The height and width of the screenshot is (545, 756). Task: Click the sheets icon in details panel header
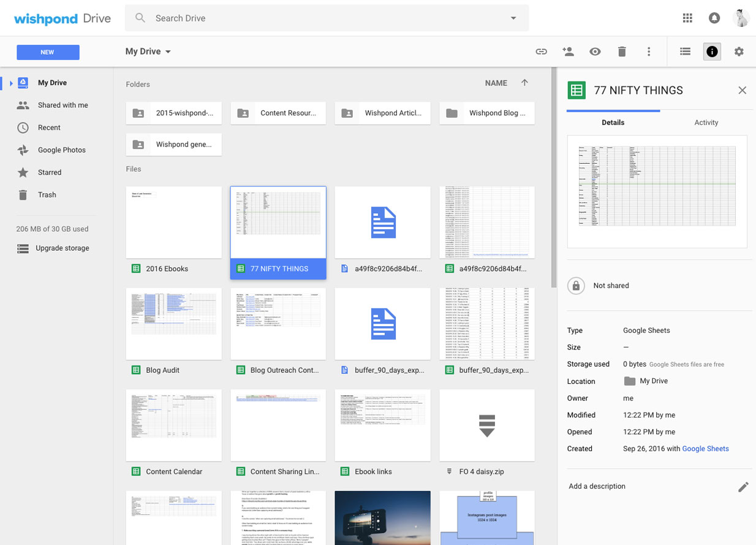[x=576, y=90]
